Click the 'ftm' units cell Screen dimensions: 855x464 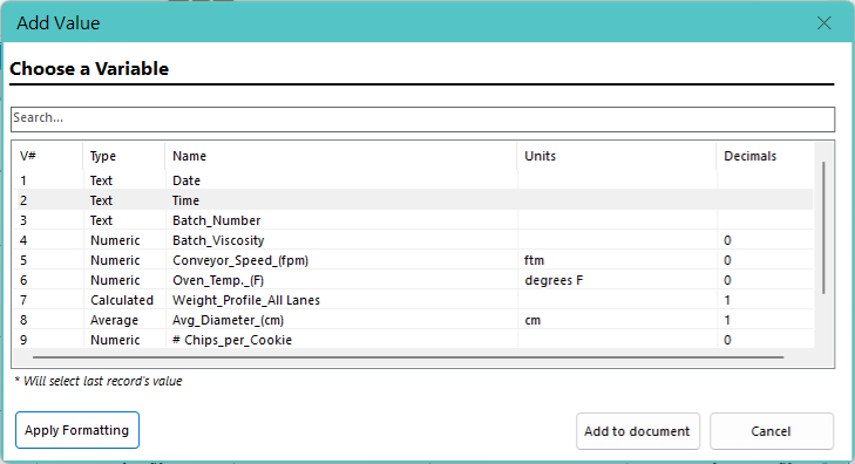coord(534,260)
